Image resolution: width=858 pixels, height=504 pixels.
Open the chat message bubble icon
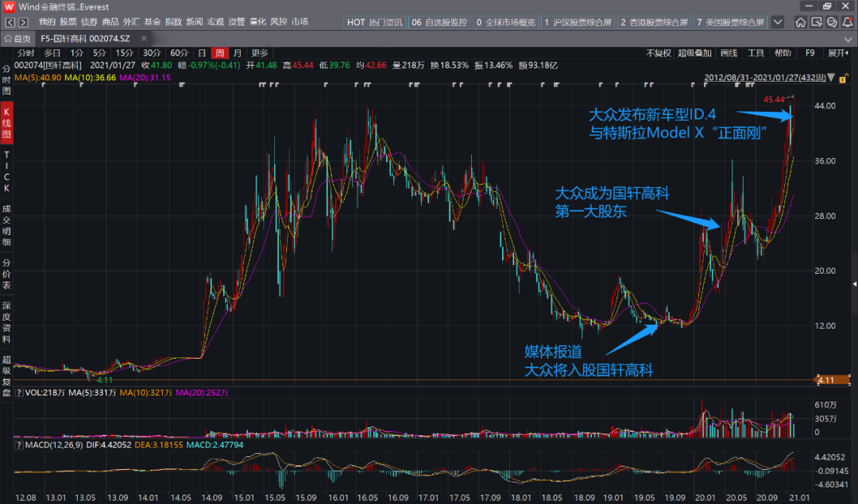coord(831,22)
